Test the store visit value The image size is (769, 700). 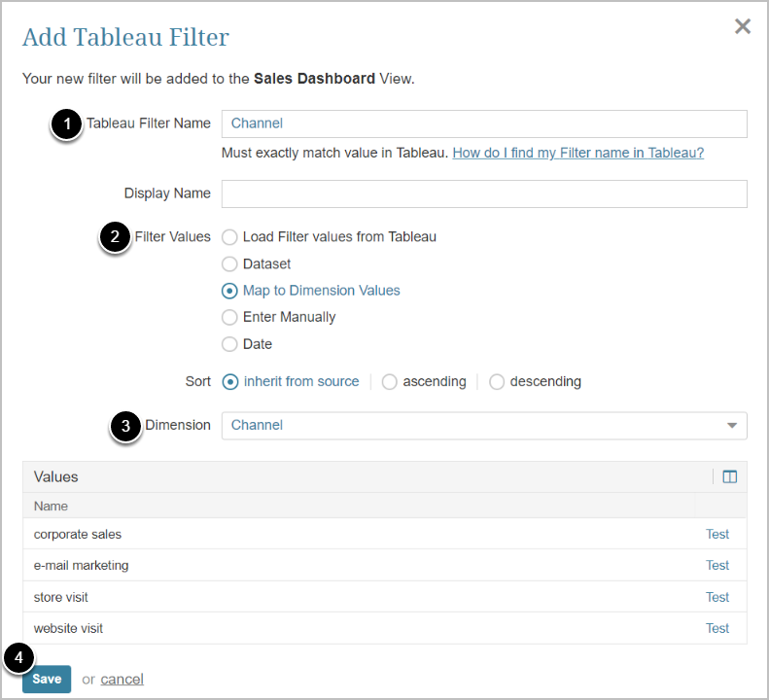[717, 597]
